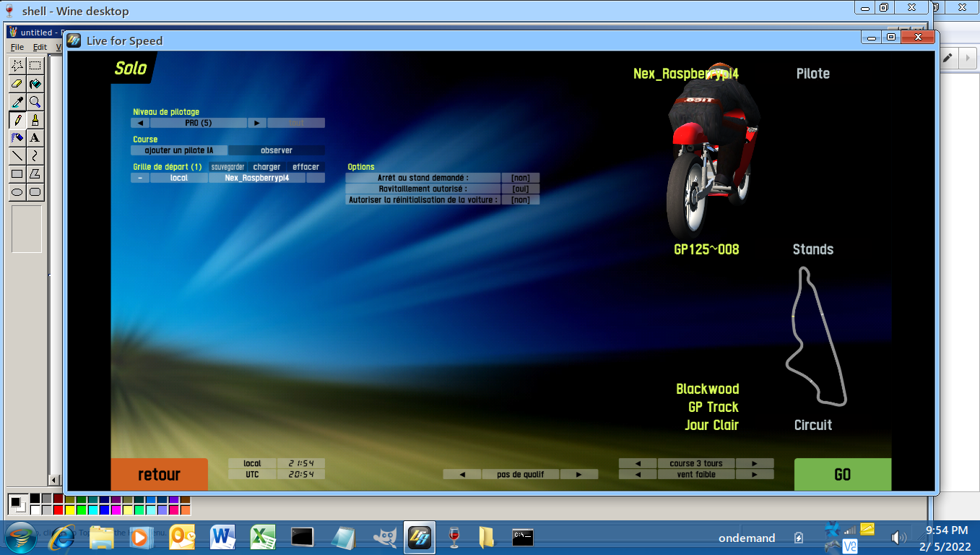Click the 'observer' button

point(277,150)
